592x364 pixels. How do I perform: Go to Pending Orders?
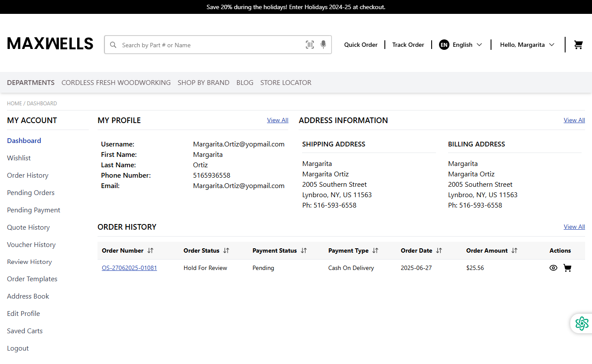point(31,192)
